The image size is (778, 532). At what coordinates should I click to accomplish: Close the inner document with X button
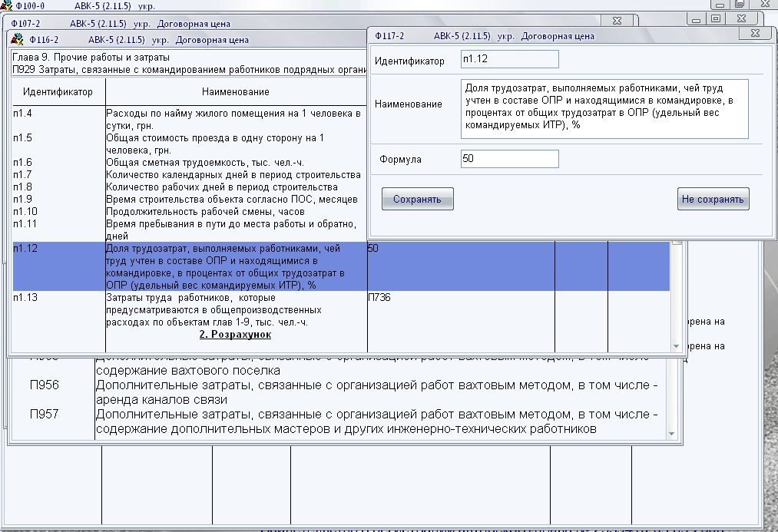(x=741, y=19)
